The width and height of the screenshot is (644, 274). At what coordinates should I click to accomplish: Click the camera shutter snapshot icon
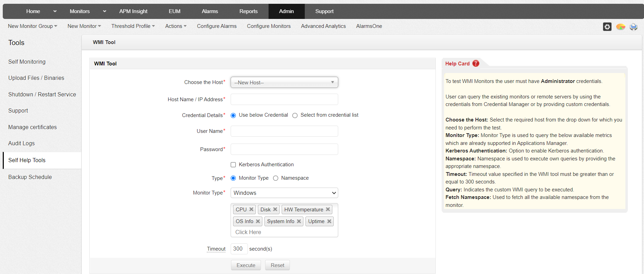click(x=607, y=27)
